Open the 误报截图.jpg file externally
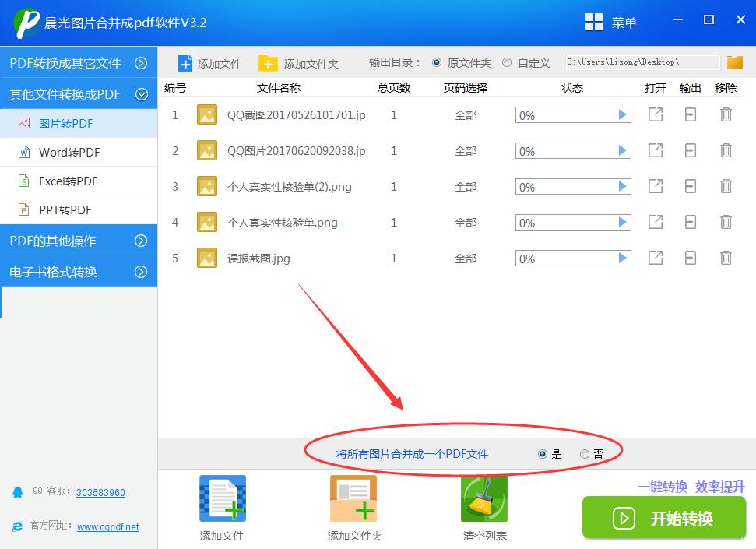The image size is (756, 549). pos(656,258)
